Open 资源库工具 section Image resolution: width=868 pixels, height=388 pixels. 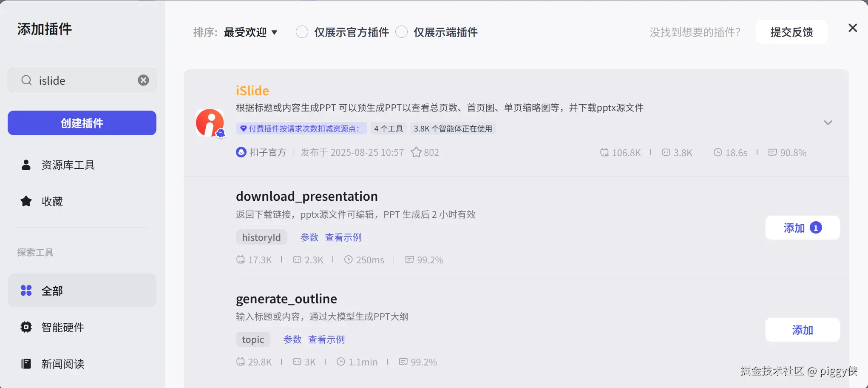(82, 165)
